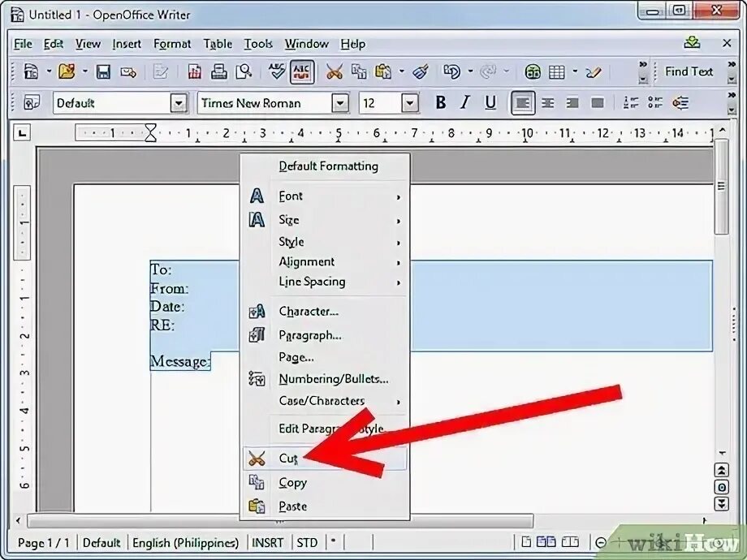This screenshot has width=747, height=560.
Task: Click the Page Preview icon
Action: (244, 71)
